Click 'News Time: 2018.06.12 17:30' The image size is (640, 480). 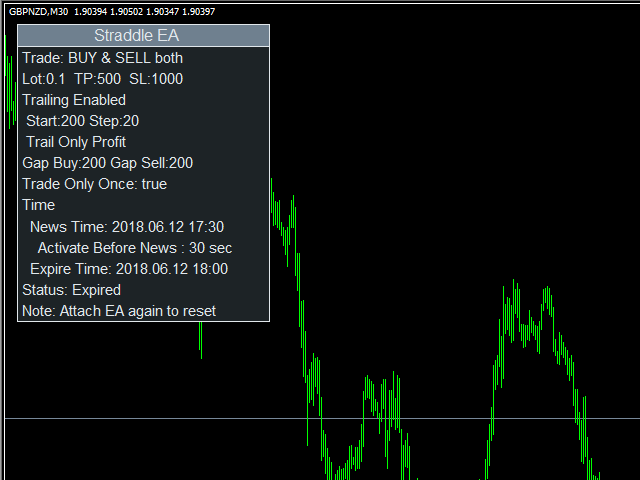[127, 227]
